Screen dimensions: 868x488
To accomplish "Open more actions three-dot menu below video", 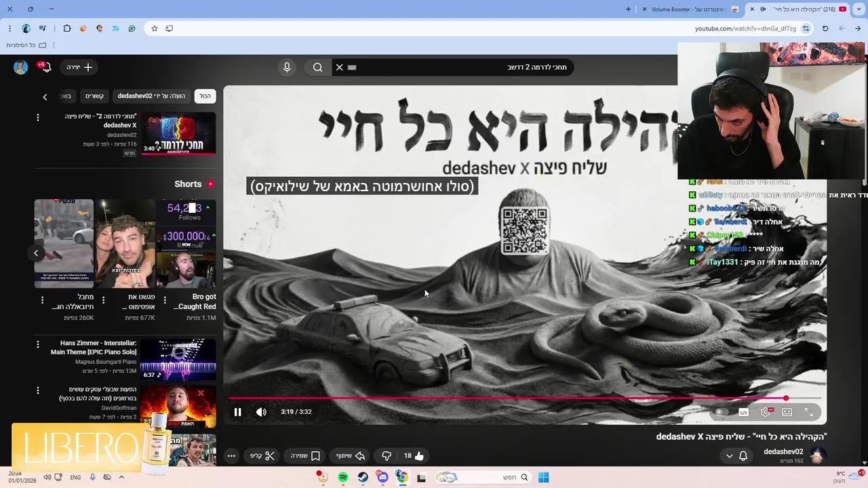I will point(231,456).
